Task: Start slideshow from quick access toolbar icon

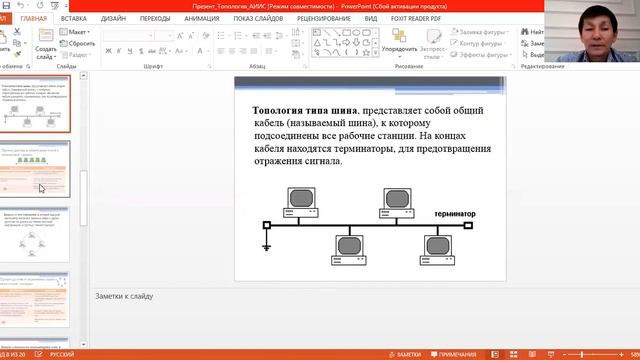Action: [x=55, y=6]
